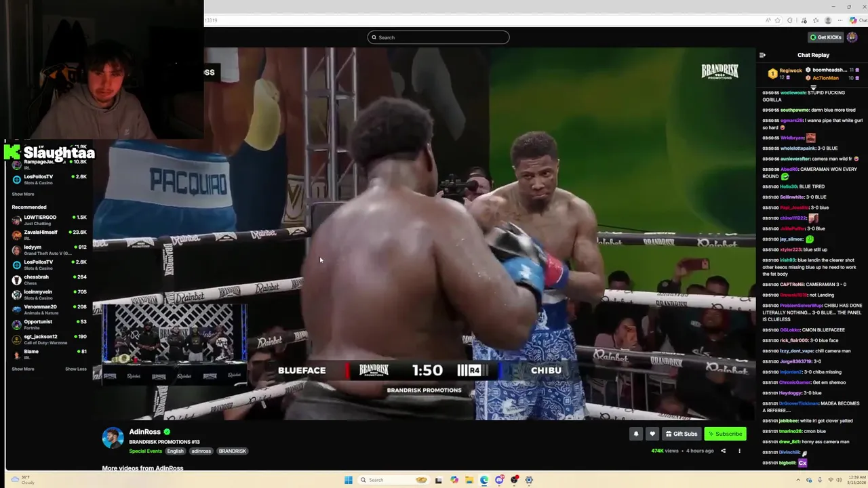868x488 pixels.
Task: Click chessbrah channel avatar
Action: [16, 280]
